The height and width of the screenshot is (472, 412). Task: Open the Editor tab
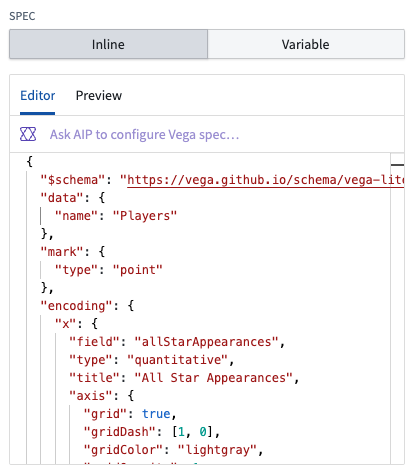(38, 96)
